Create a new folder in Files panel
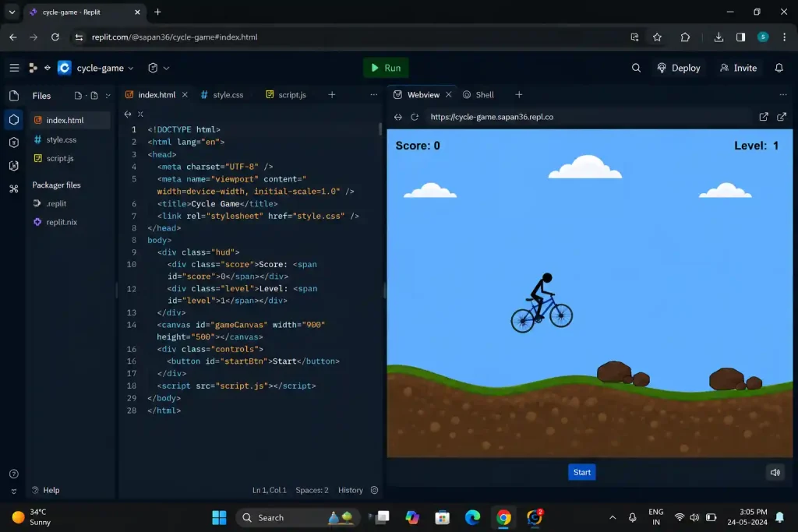Image resolution: width=798 pixels, height=532 pixels. click(x=94, y=96)
